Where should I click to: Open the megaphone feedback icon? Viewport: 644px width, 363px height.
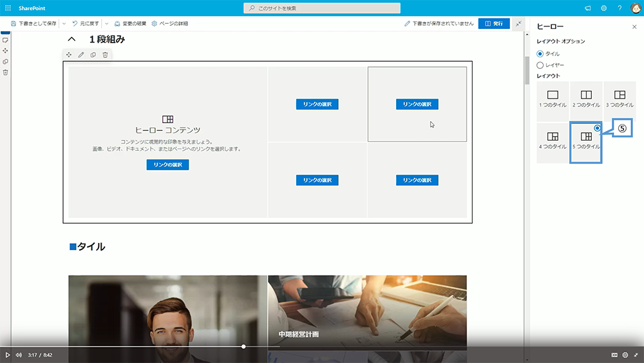tap(588, 8)
